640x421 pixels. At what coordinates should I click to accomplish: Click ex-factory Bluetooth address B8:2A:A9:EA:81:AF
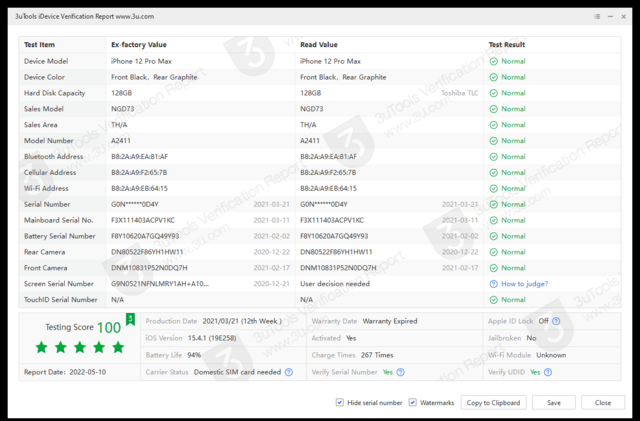139,157
